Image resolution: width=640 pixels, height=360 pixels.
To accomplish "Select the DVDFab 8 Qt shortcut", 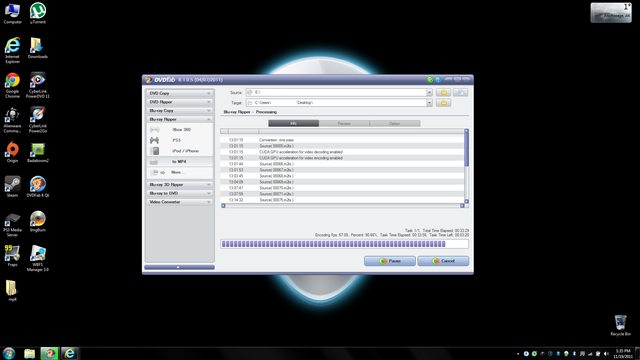I will (38, 187).
